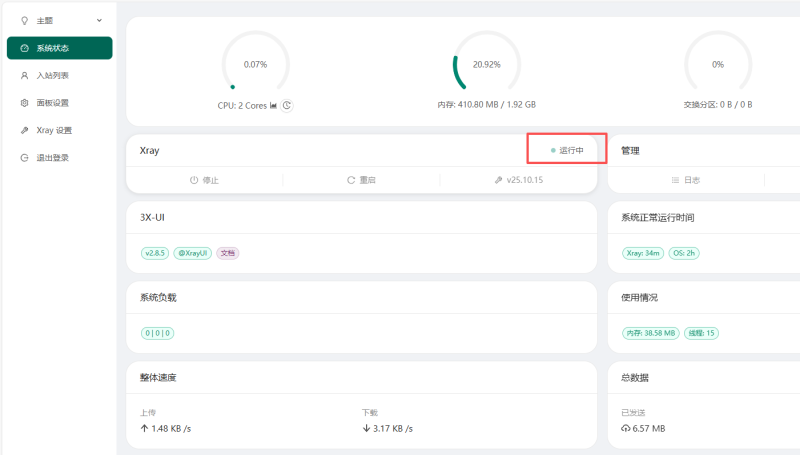800x455 pixels.
Task: Click the wrench icon beside Xray 设置
Action: (x=24, y=130)
